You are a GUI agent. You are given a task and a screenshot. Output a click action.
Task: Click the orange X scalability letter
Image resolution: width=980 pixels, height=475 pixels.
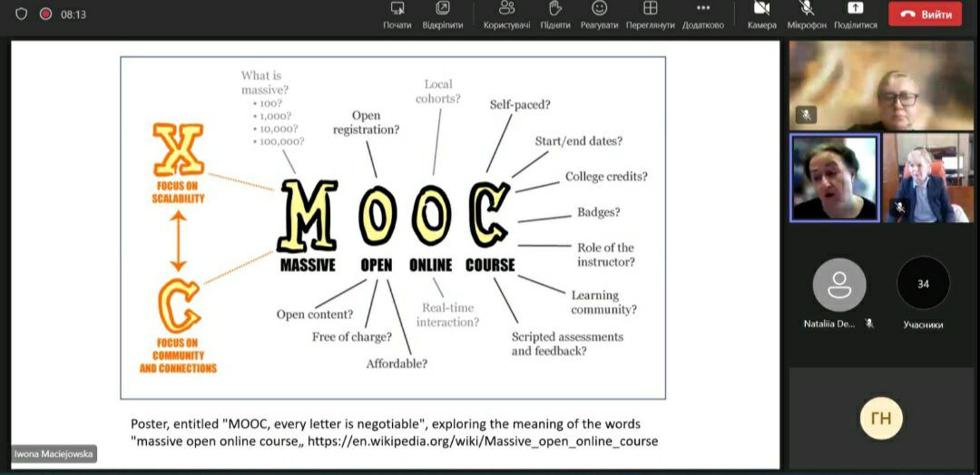click(x=178, y=150)
